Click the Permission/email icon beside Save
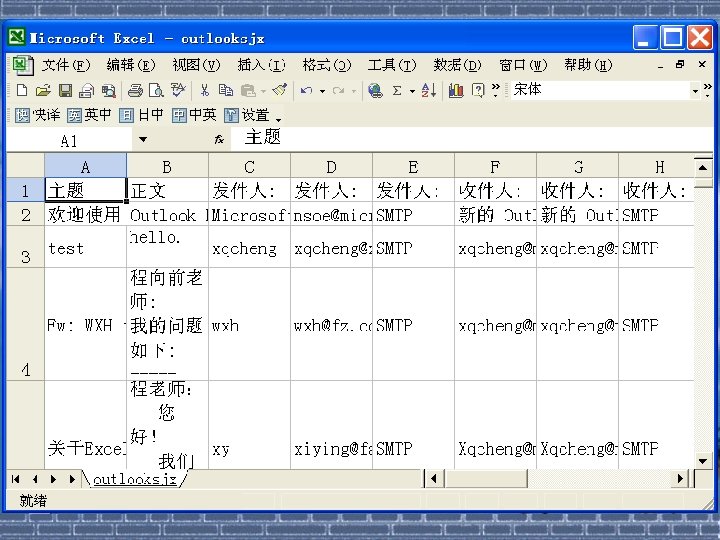 [87, 91]
